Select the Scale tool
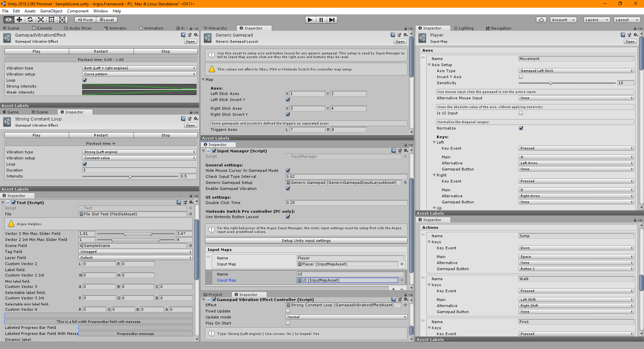 point(41,20)
